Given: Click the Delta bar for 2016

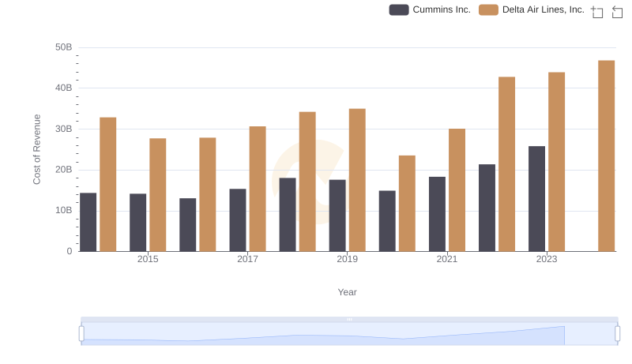Looking at the screenshot, I should (x=208, y=194).
